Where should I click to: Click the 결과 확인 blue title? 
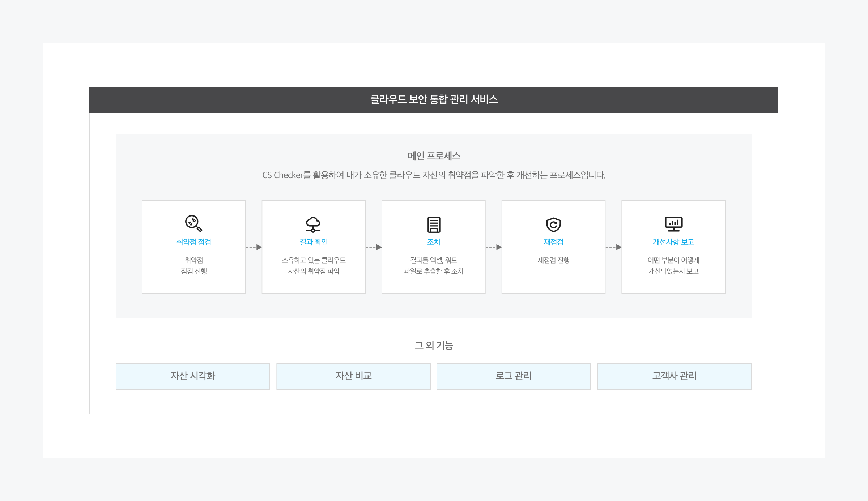point(314,242)
